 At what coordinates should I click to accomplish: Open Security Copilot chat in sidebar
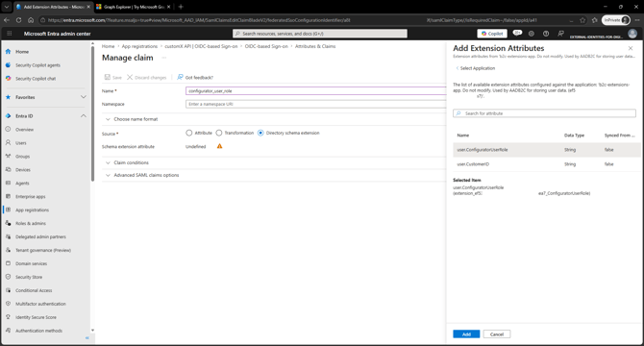point(36,79)
